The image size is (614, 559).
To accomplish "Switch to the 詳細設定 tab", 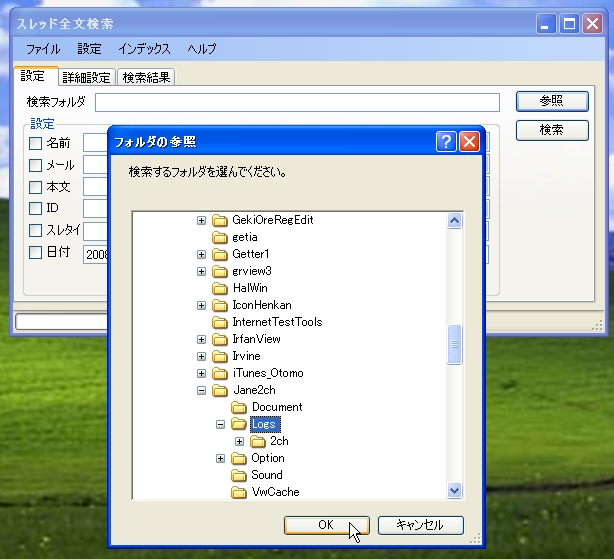I will [87, 77].
